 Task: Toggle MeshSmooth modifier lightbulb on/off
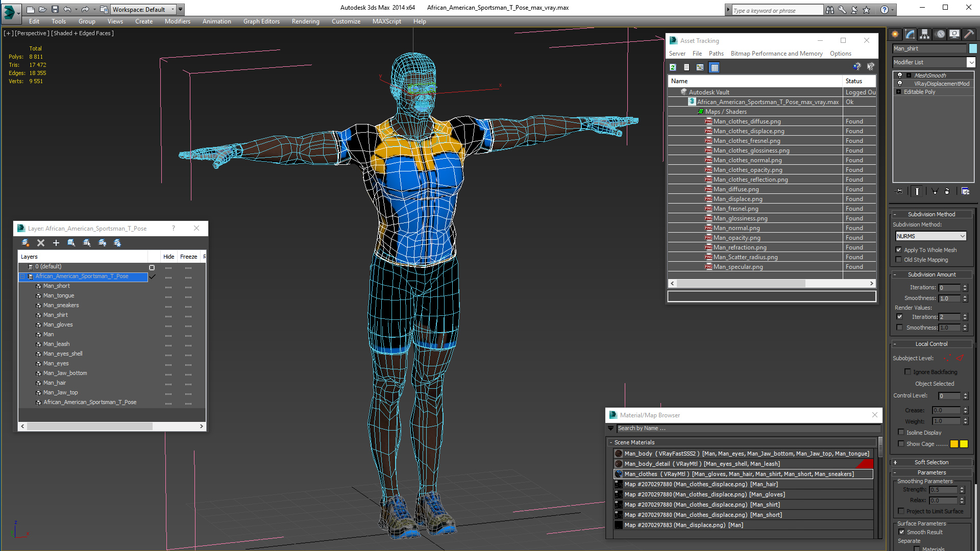[900, 75]
